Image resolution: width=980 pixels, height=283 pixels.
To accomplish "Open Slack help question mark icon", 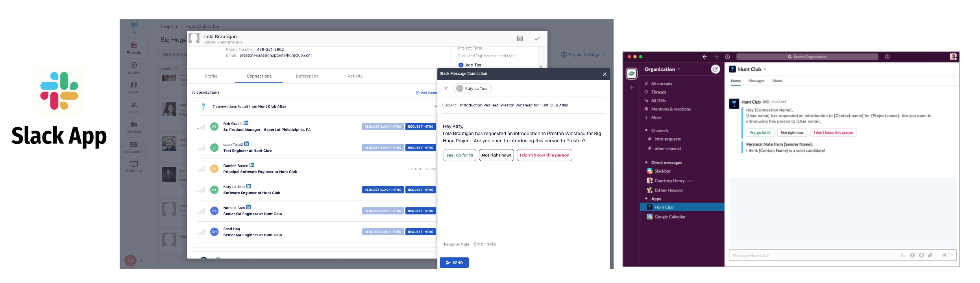I will 887,57.
